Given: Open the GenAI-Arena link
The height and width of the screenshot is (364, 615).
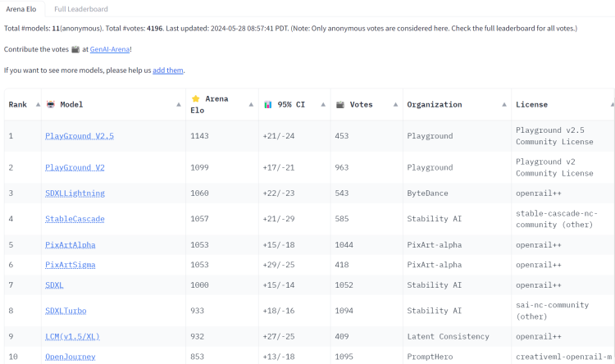Looking at the screenshot, I should [110, 49].
